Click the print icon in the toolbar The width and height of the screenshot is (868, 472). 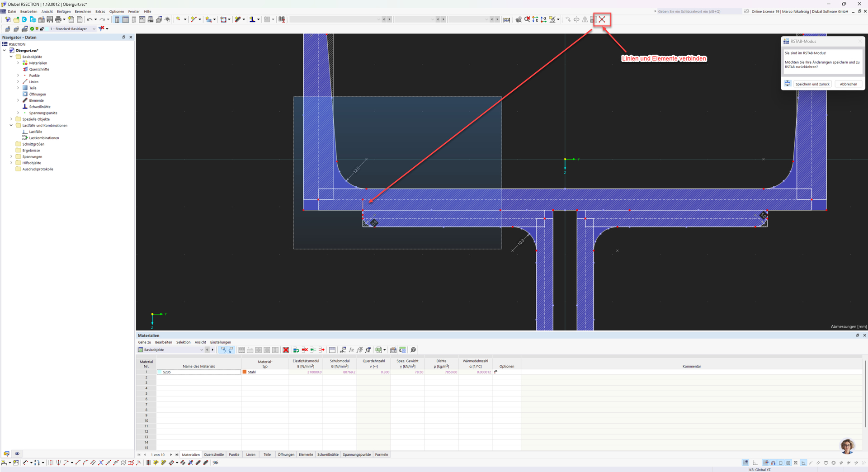tap(58, 19)
